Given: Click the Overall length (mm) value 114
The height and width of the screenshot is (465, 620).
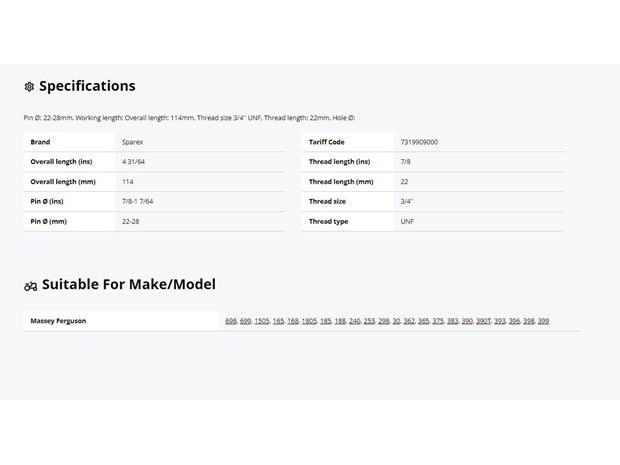Looking at the screenshot, I should pyautogui.click(x=127, y=182).
